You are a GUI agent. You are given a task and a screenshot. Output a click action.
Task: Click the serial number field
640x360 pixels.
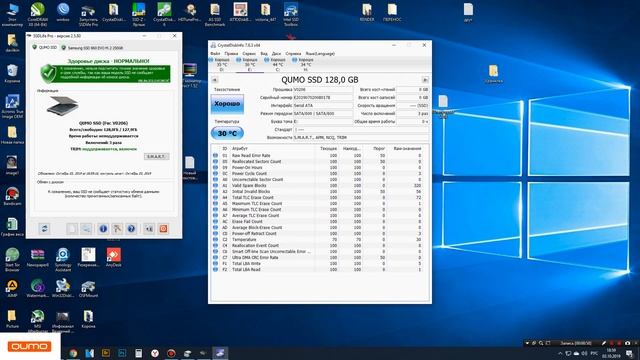323,98
